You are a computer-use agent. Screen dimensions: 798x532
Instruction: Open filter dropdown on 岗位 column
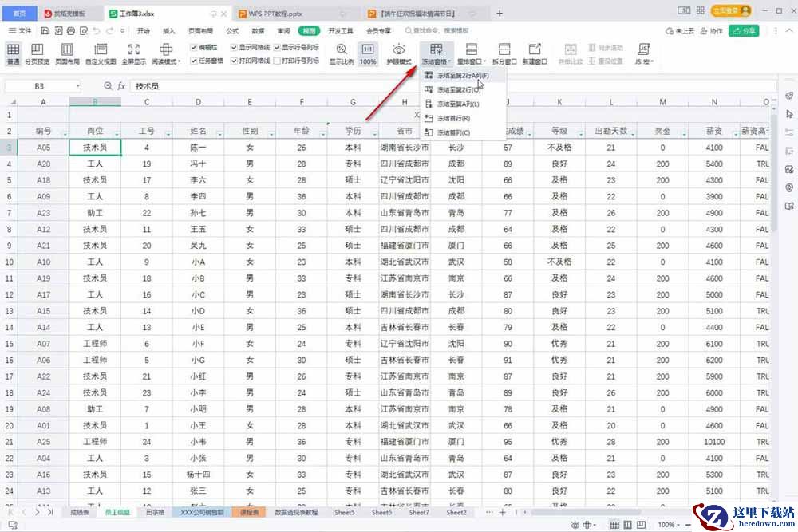[117, 134]
